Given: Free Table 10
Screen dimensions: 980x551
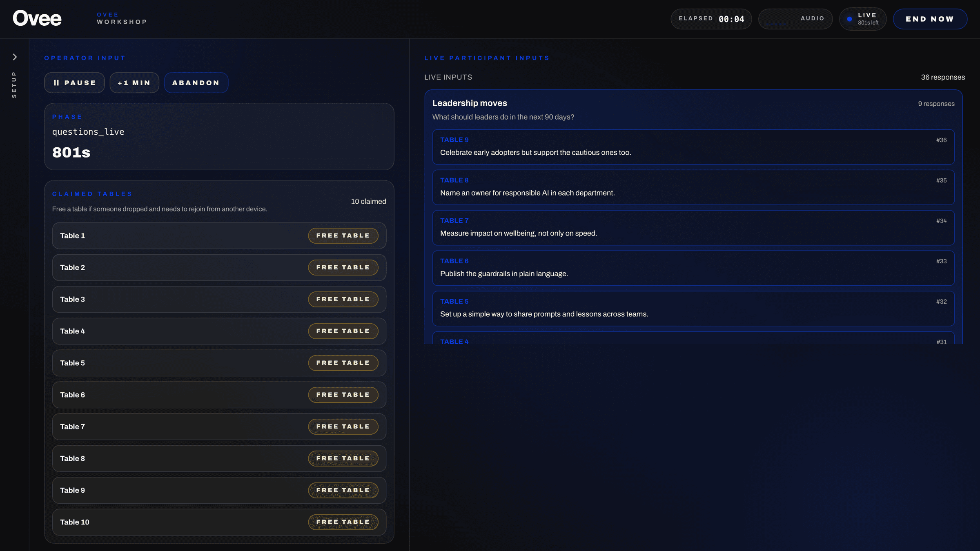Looking at the screenshot, I should [343, 522].
